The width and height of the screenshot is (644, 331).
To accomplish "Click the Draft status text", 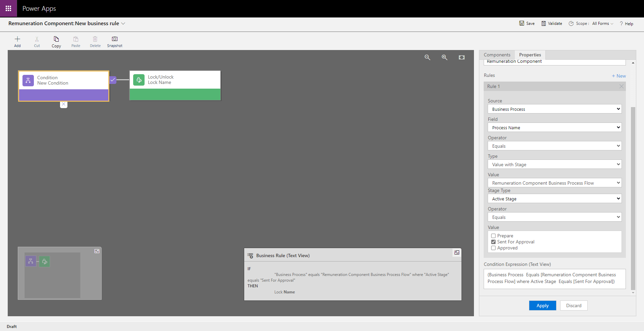I will (12, 327).
